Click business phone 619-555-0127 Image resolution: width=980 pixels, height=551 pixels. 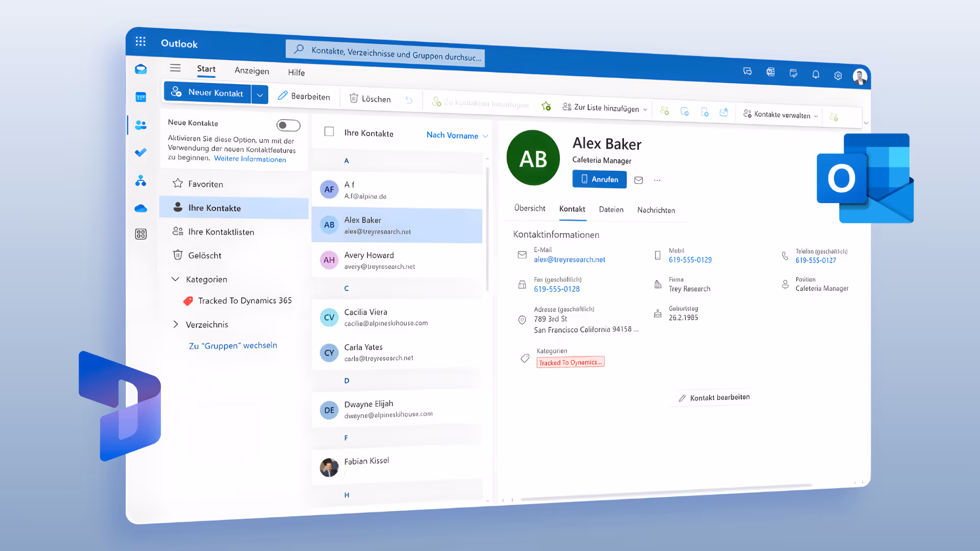(816, 260)
